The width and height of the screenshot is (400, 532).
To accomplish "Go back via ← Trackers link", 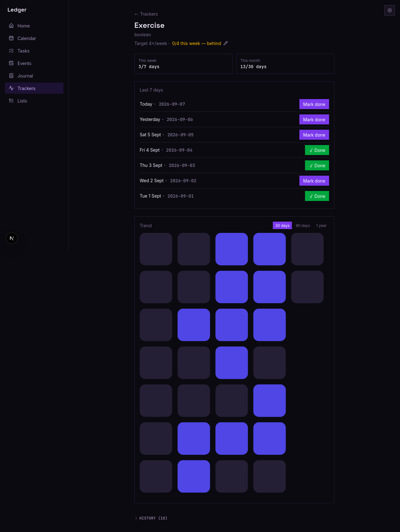I will [146, 14].
